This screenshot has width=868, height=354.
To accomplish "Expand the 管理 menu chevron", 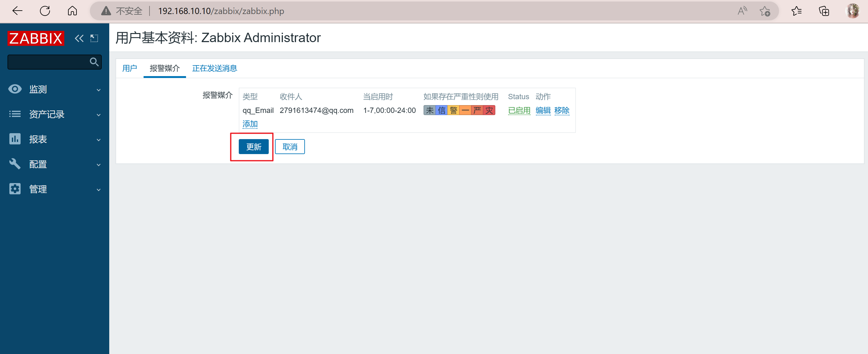I will click(x=98, y=190).
